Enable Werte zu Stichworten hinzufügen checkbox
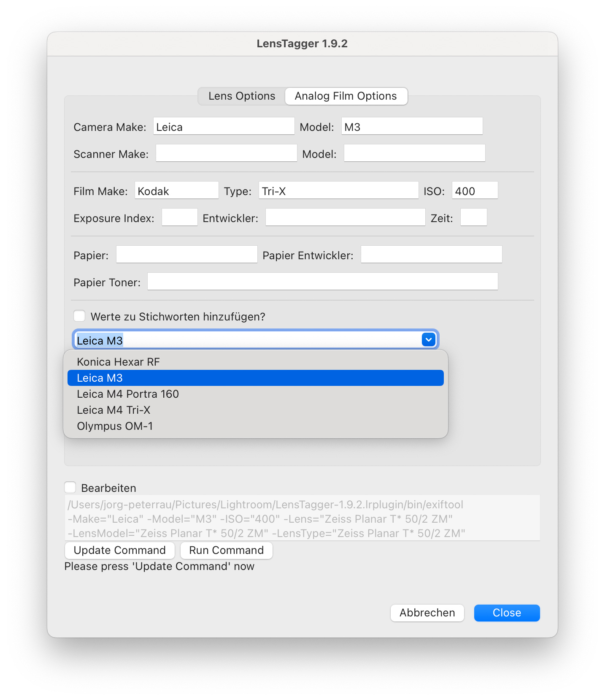This screenshot has width=605, height=700. click(79, 316)
